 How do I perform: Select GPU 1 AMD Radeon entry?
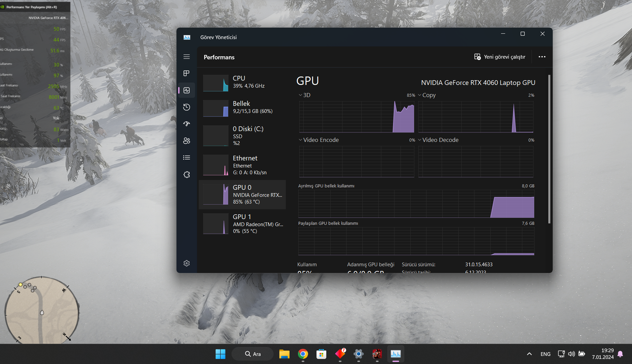coord(242,224)
